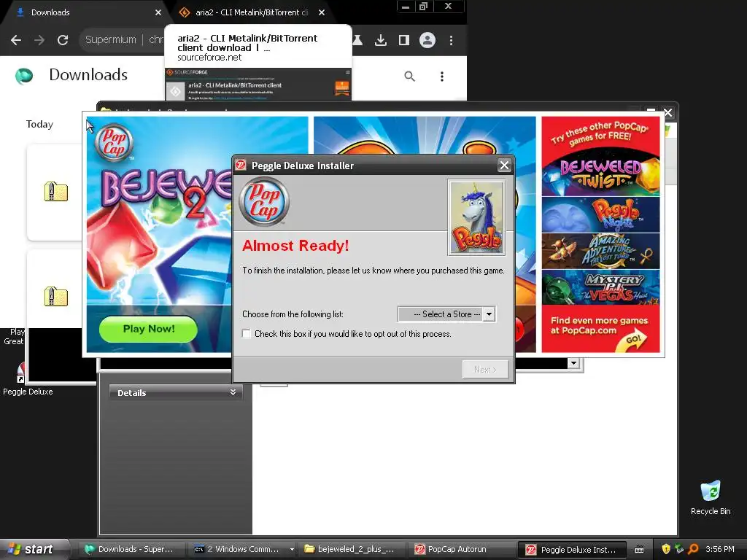Viewport: 747px width, 560px height.
Task: Click the network connection tray icon
Action: pos(679,550)
